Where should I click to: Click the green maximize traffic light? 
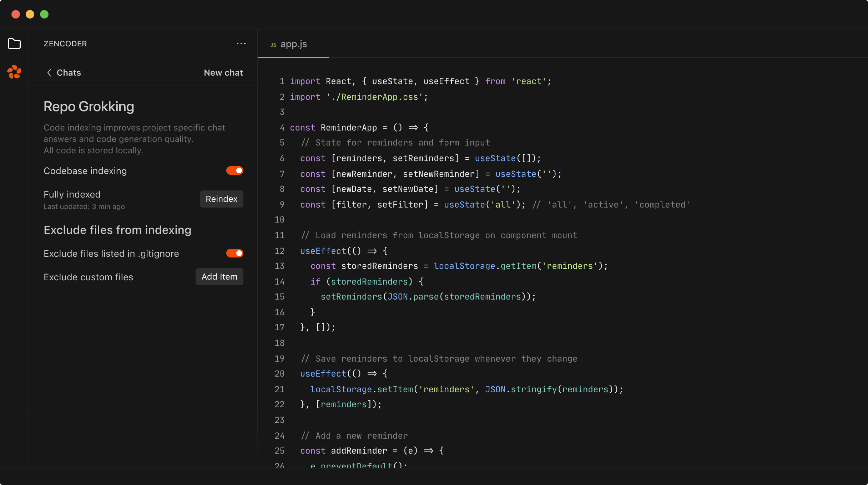tap(44, 14)
